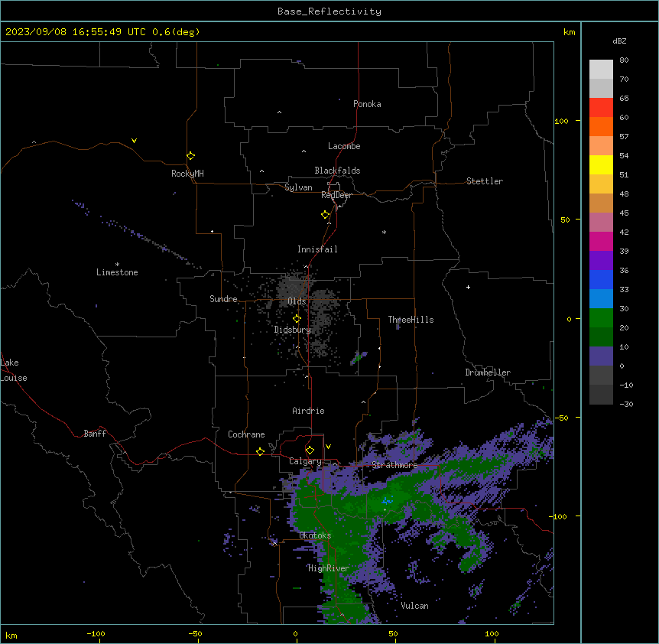Click the Limestone label
Image resolution: width=659 pixels, height=644 pixels.
117,272
